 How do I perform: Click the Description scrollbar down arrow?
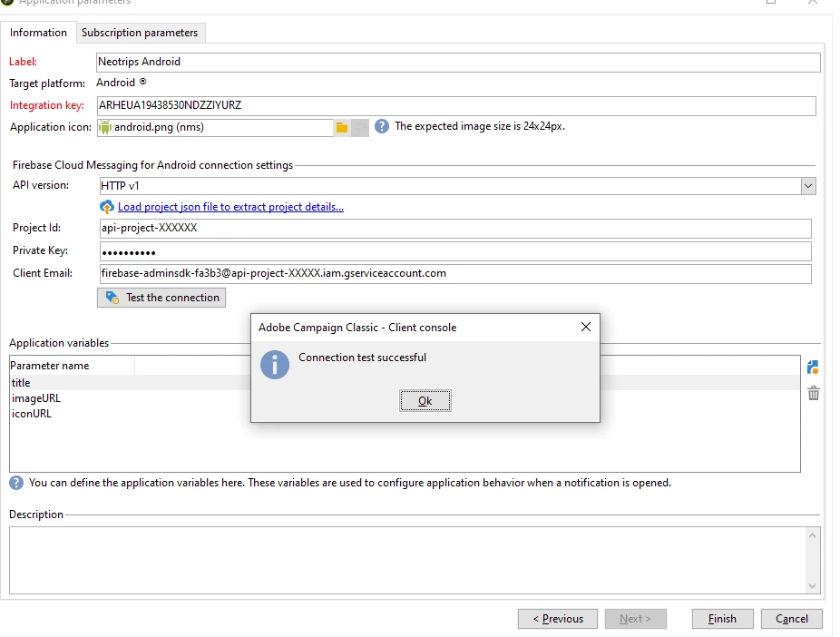click(812, 585)
